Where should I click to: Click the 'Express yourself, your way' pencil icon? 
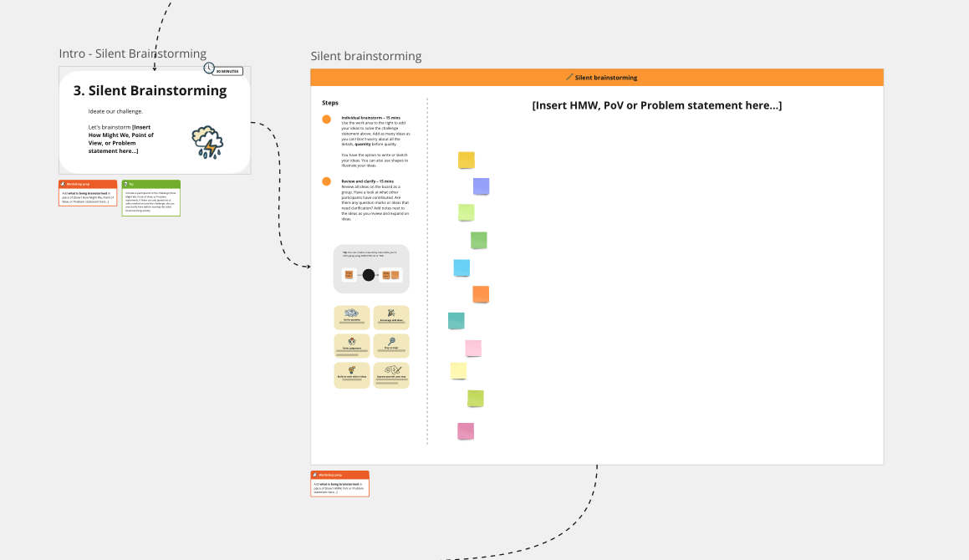tap(393, 369)
